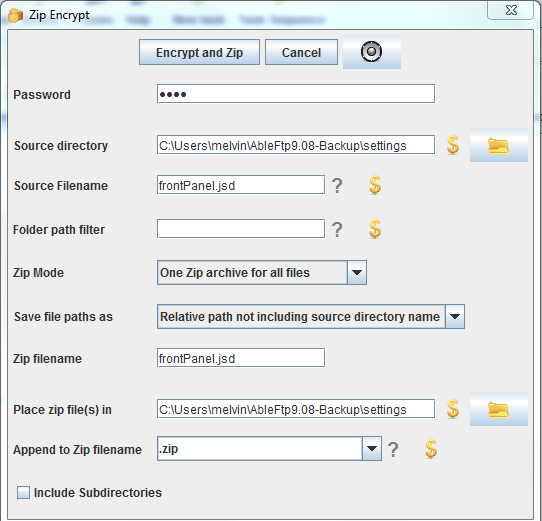Click dollar icon next to Append to Zip filename

click(431, 449)
